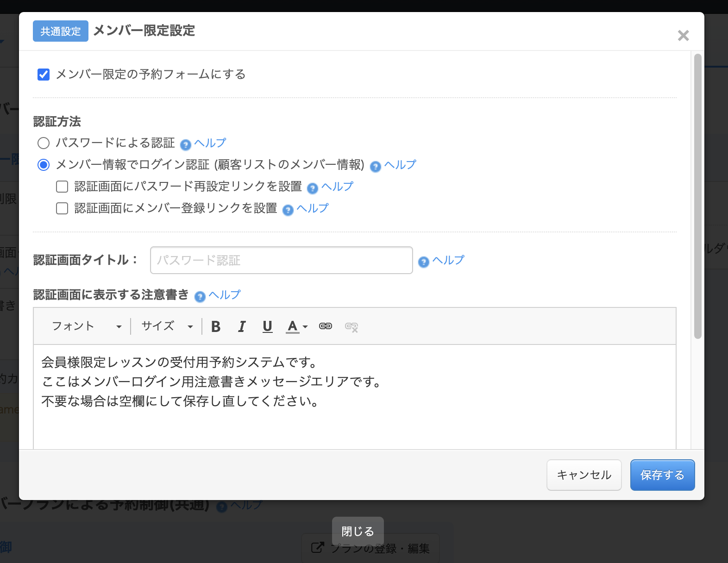Viewport: 728px width, 563px height.
Task: Open the サイズ dropdown
Action: point(167,326)
